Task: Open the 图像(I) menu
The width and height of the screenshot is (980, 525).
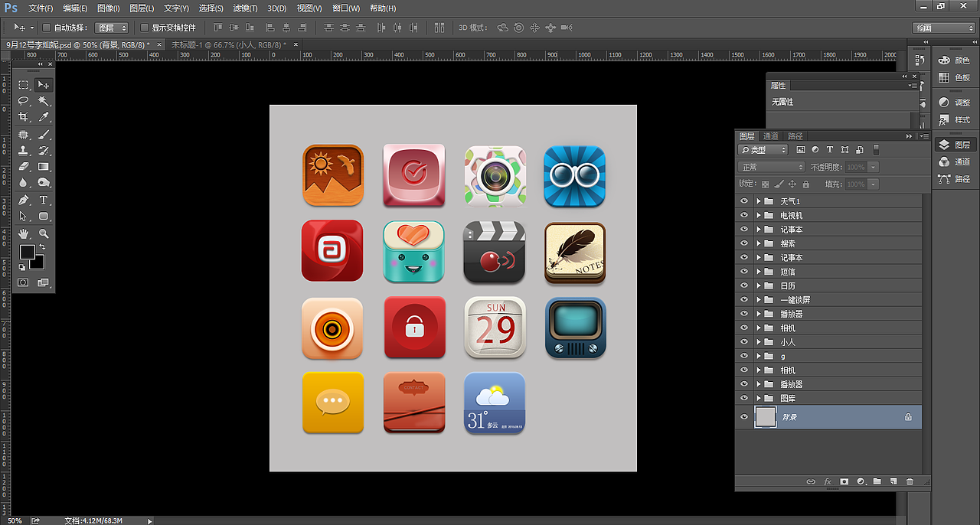Action: click(x=109, y=8)
